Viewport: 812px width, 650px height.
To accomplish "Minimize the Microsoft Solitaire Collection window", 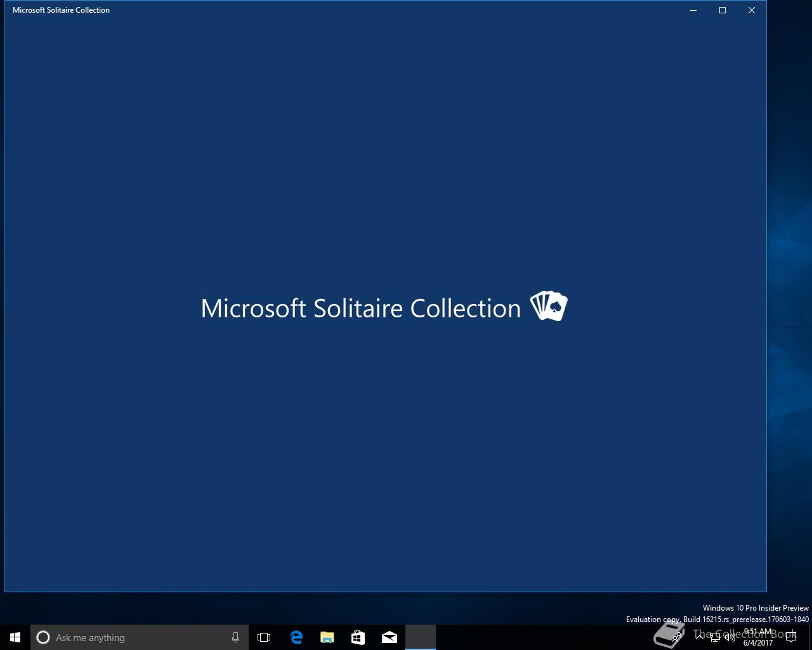I will tap(693, 10).
